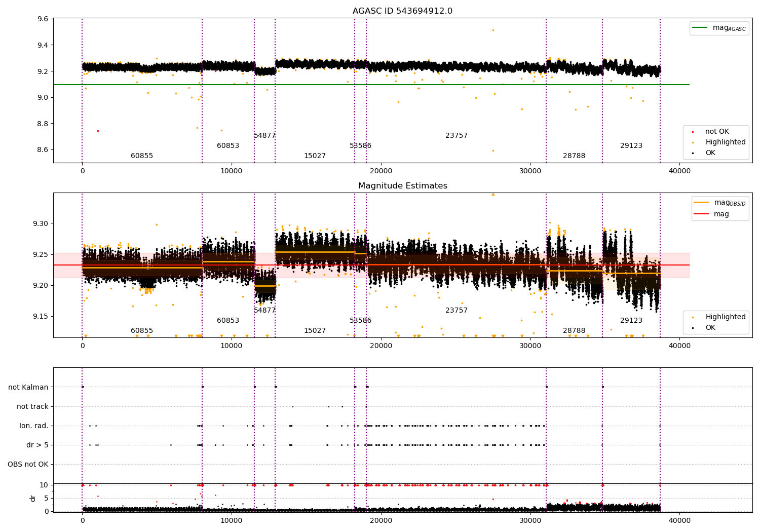Click the 'not track' row label
The image size is (760, 532).
[32, 407]
